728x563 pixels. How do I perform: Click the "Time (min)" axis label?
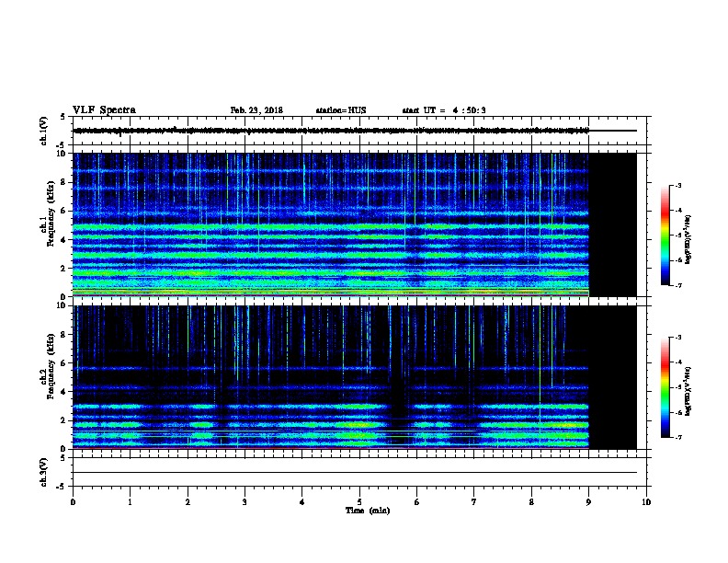(x=368, y=511)
